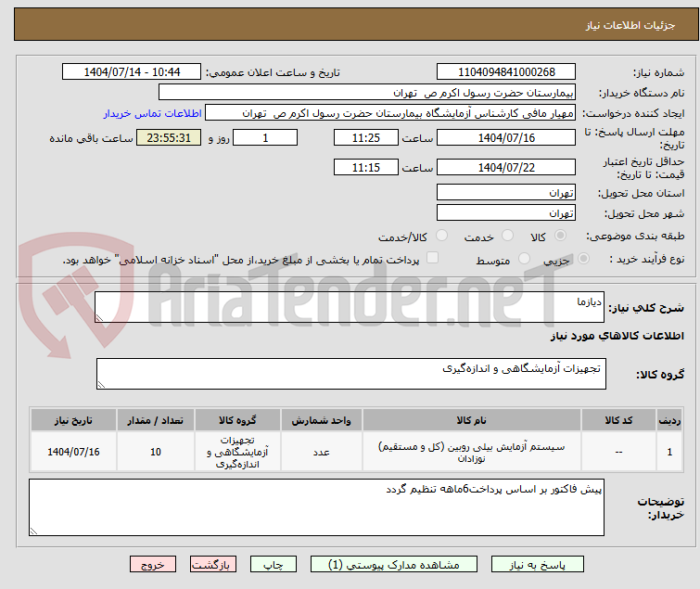Click the row number cell 1
This screenshot has width=700, height=589.
[669, 452]
